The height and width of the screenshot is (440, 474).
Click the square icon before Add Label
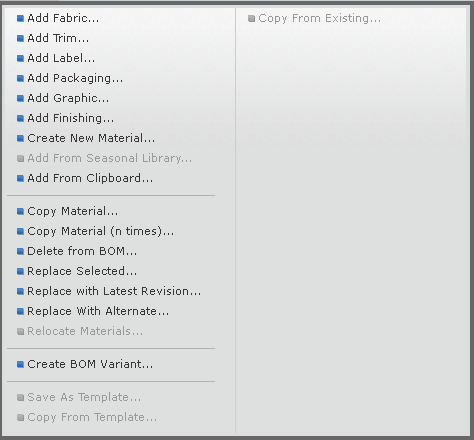coord(20,58)
